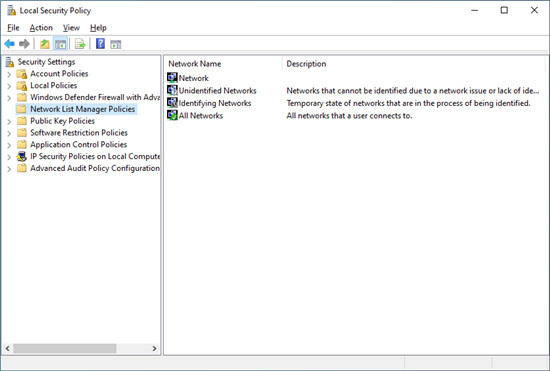Click the Unidentified Networks row icon

click(x=172, y=90)
